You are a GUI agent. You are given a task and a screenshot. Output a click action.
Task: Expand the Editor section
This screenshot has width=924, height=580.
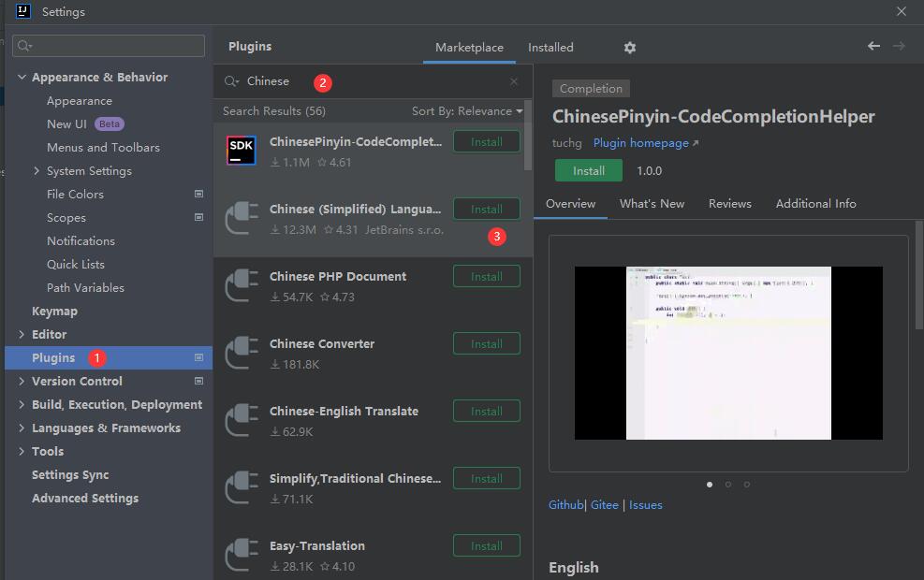(x=22, y=335)
